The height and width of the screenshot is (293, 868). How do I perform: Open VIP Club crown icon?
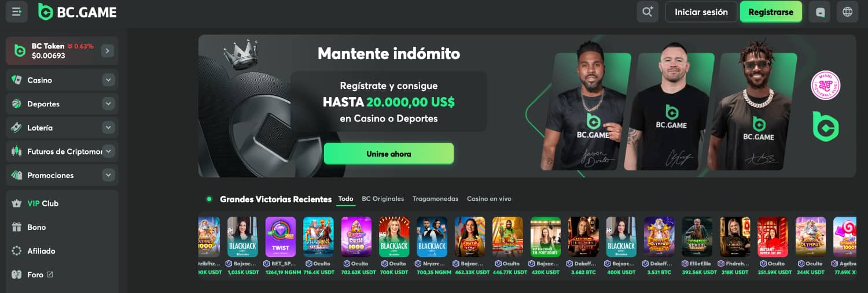point(17,203)
